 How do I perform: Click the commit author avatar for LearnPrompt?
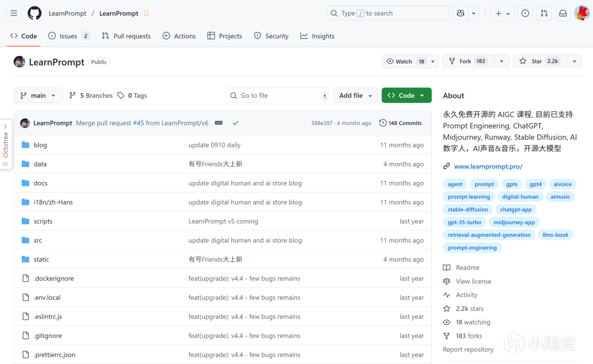pos(25,123)
